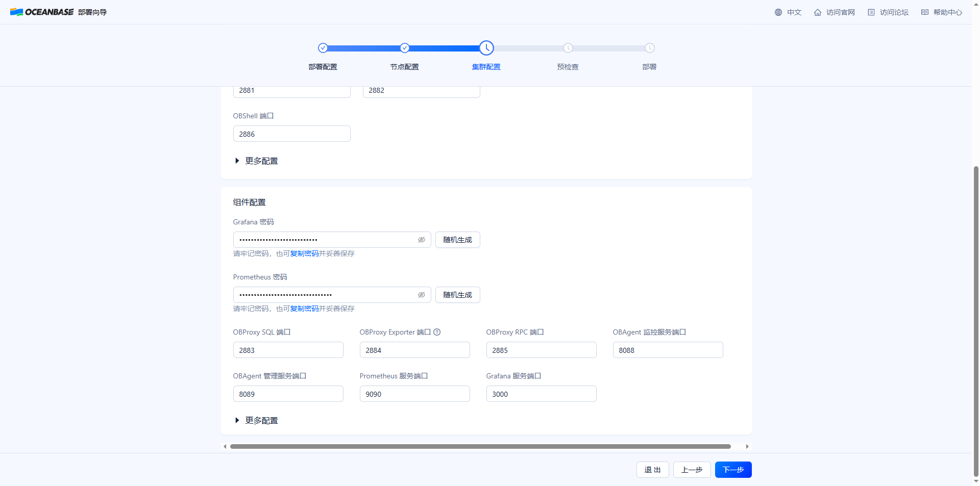The image size is (980, 486).
Task: Click the globe language icon
Action: pos(778,12)
